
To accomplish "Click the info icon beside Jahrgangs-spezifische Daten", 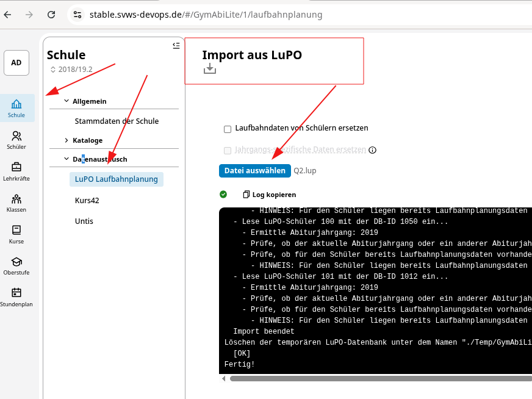I will (372, 150).
